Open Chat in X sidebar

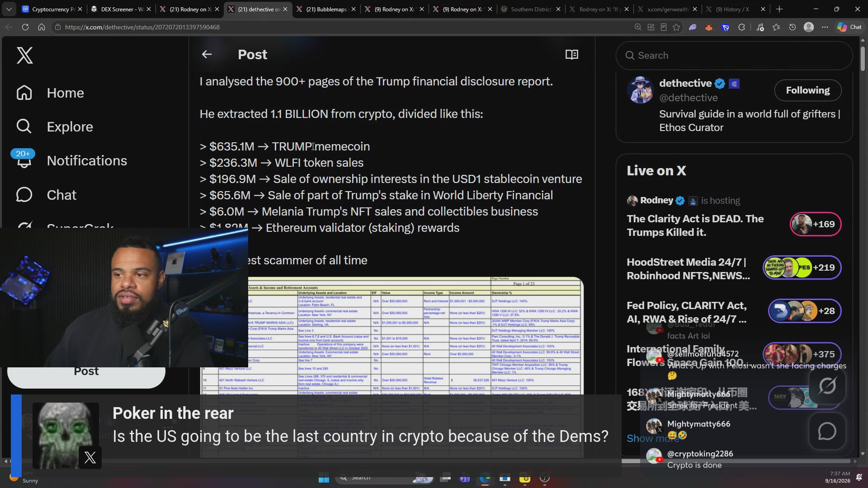(46, 195)
